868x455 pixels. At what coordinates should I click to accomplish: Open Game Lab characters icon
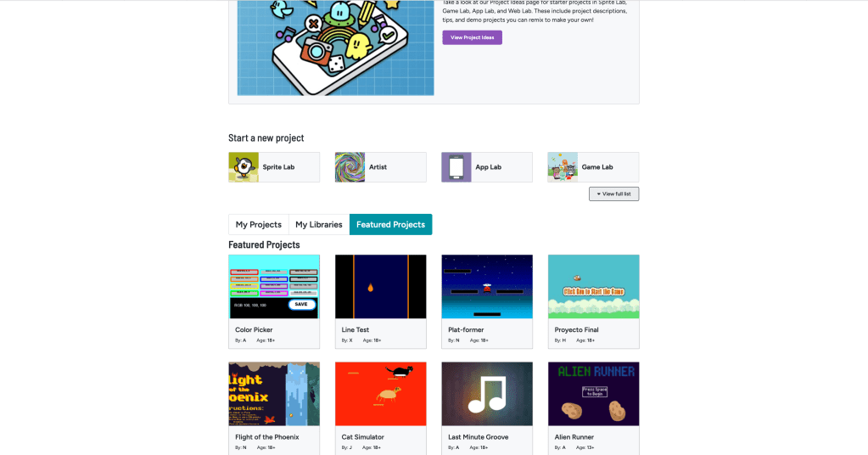[563, 167]
